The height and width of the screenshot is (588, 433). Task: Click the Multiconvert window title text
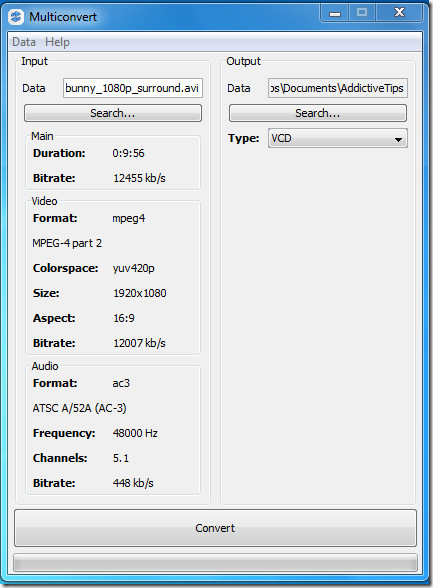(x=63, y=17)
